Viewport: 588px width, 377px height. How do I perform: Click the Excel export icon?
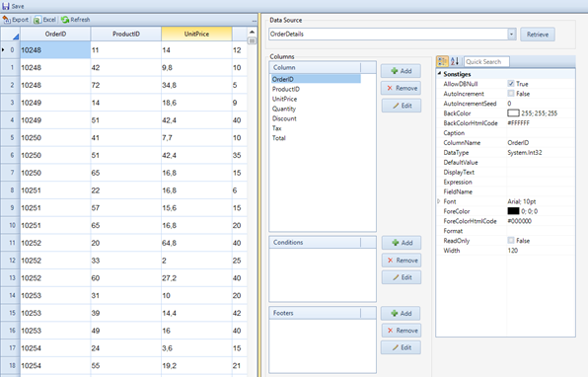click(x=37, y=20)
